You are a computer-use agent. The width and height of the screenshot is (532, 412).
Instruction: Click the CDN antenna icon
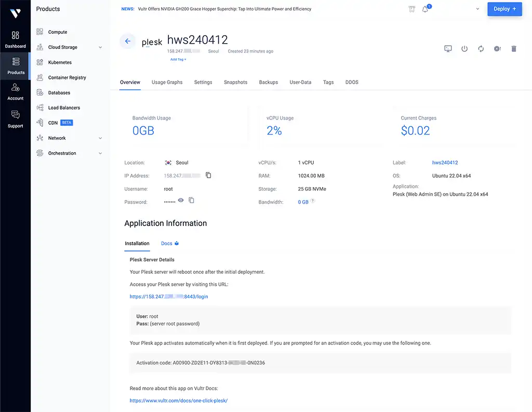coord(40,123)
